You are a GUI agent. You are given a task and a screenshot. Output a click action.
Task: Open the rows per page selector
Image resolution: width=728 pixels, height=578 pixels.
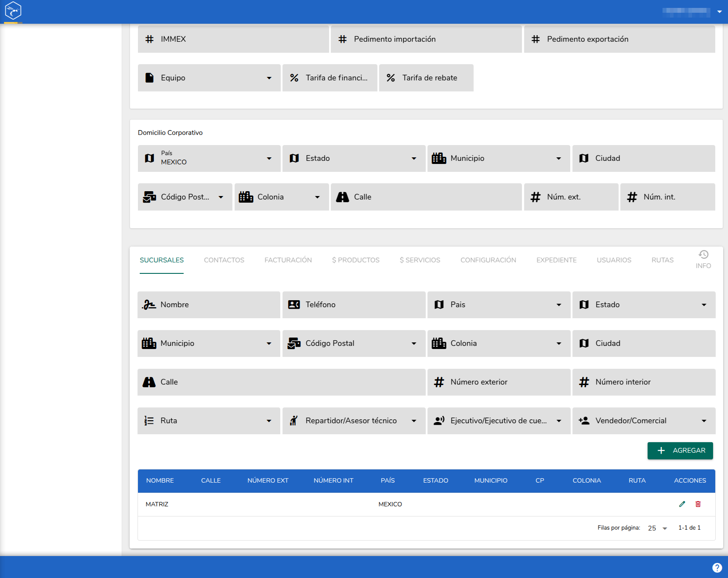pyautogui.click(x=657, y=528)
